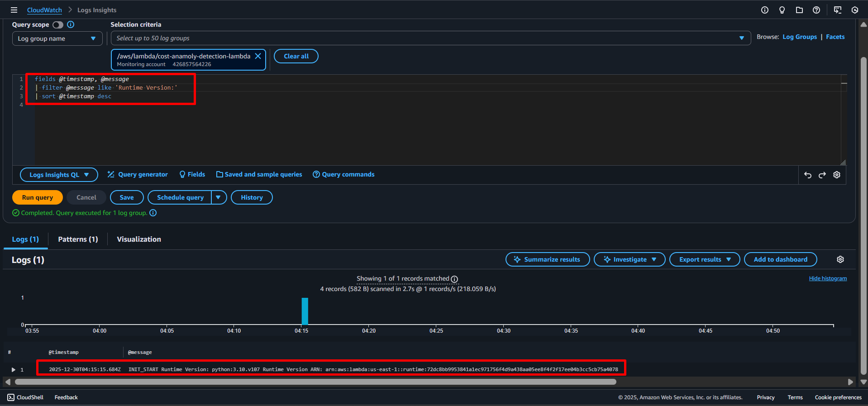Open the Log group name dropdown

(57, 38)
